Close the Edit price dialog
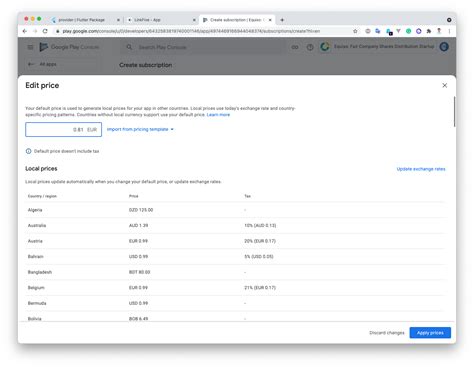 click(444, 85)
